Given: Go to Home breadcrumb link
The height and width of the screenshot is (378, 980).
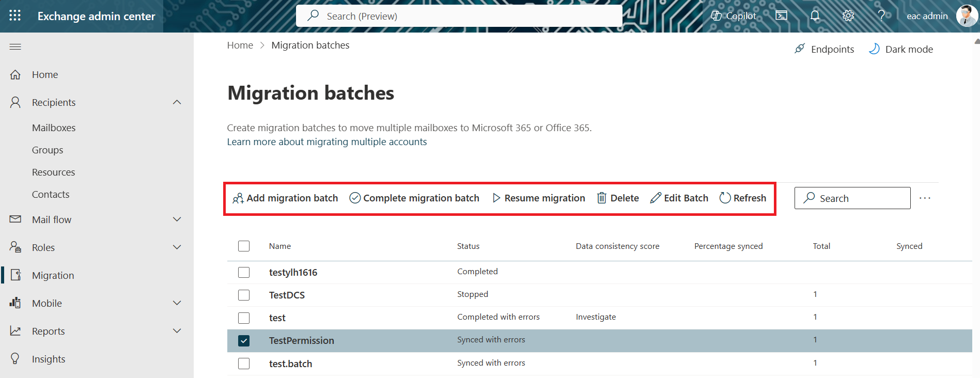Looking at the screenshot, I should tap(240, 45).
